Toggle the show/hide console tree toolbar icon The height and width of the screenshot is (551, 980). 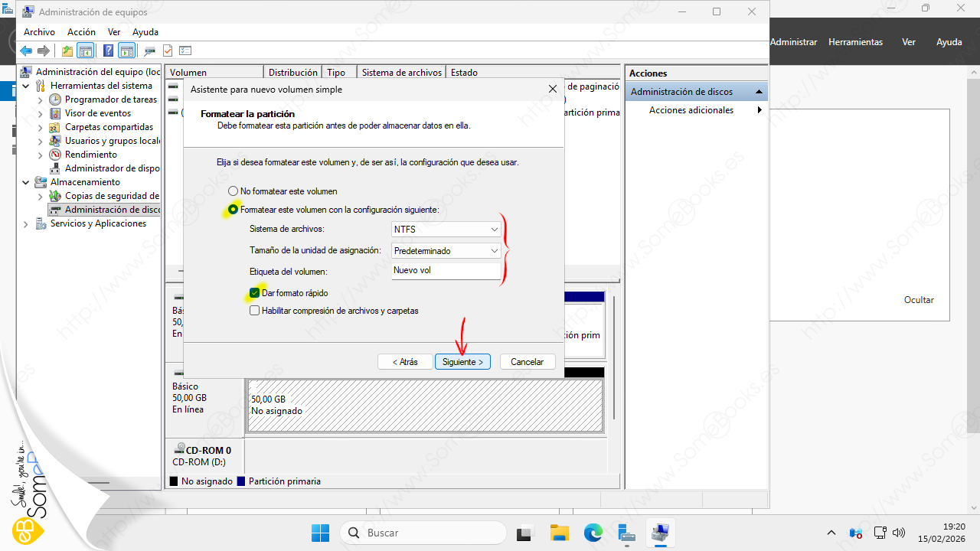point(86,51)
